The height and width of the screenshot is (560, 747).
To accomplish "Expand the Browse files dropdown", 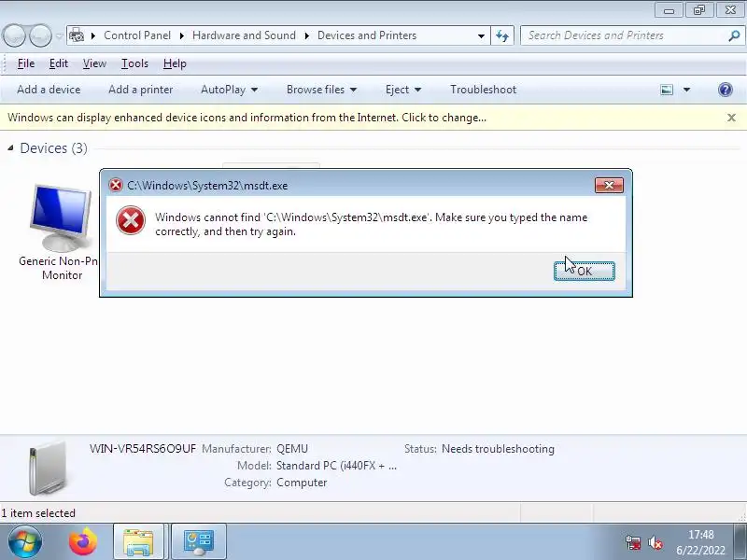I will click(321, 90).
